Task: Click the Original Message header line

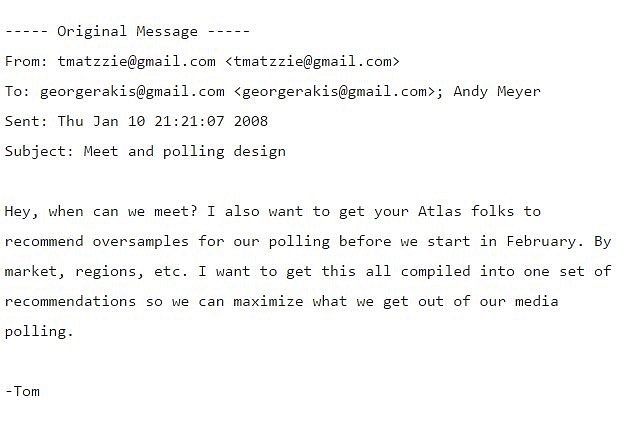Action: 127,31
